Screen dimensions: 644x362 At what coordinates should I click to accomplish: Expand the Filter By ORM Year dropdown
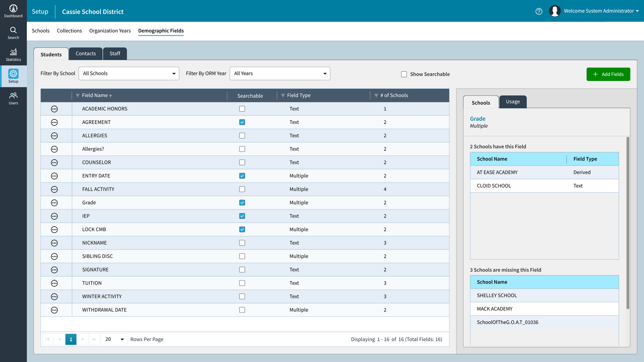[x=280, y=73]
